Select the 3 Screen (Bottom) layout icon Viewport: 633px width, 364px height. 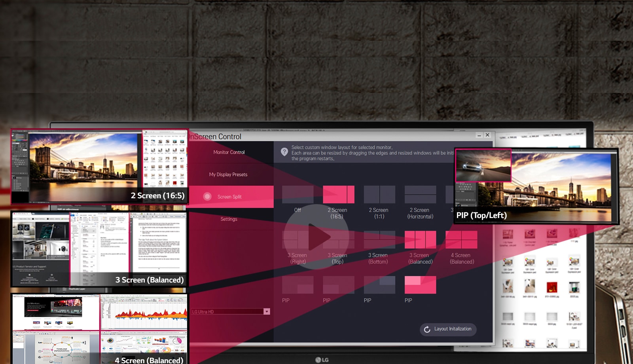click(379, 239)
